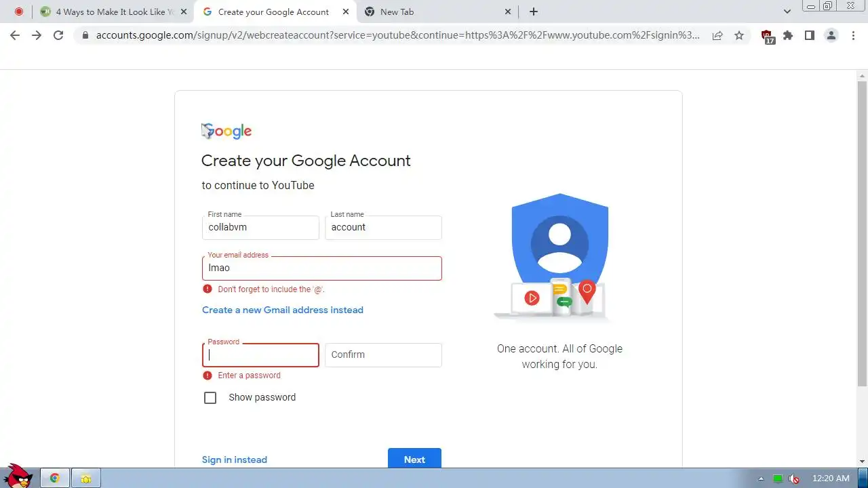Show hidden system tray icons
This screenshot has width=868, height=488.
point(761,479)
